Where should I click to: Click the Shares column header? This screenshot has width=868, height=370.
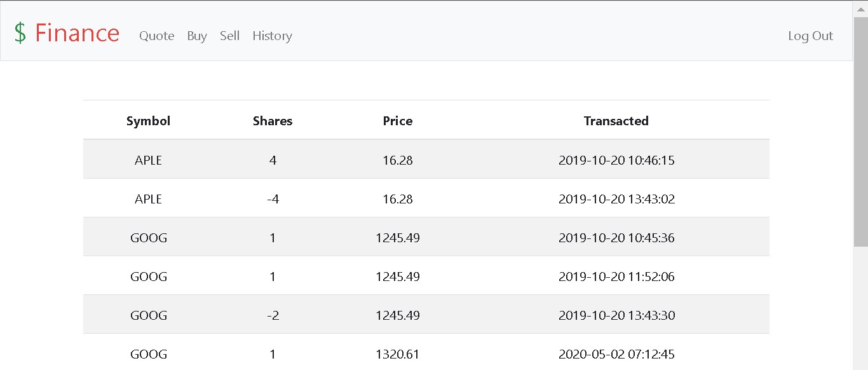(273, 121)
